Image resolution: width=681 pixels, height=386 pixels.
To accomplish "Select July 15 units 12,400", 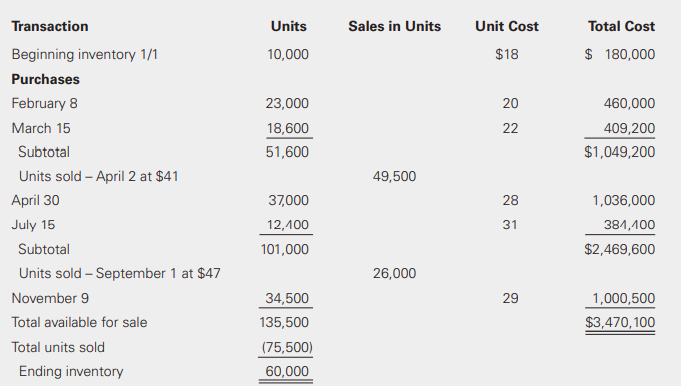I will pos(288,225).
